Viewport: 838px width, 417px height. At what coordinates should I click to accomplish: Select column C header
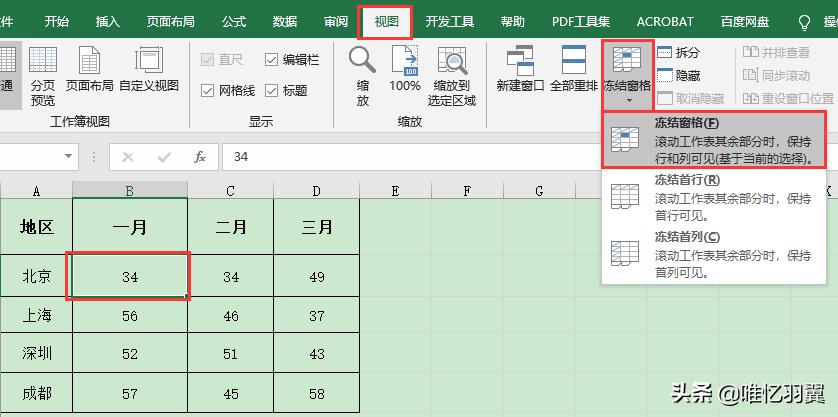230,191
